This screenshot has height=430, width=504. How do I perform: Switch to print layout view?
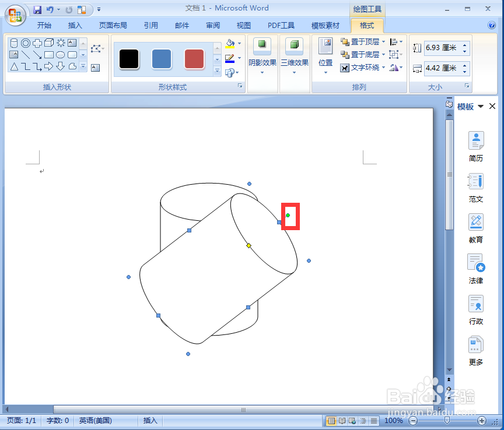tap(331, 421)
